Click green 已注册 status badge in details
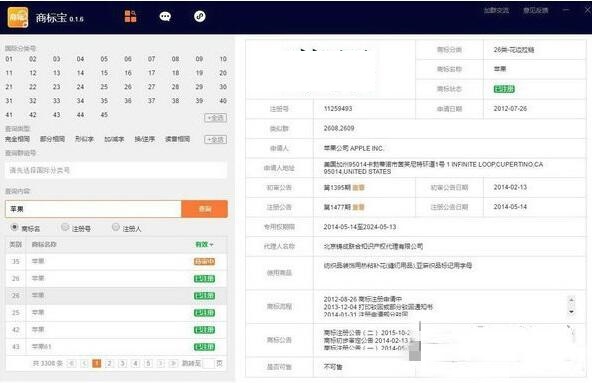The height and width of the screenshot is (383, 592). [504, 89]
